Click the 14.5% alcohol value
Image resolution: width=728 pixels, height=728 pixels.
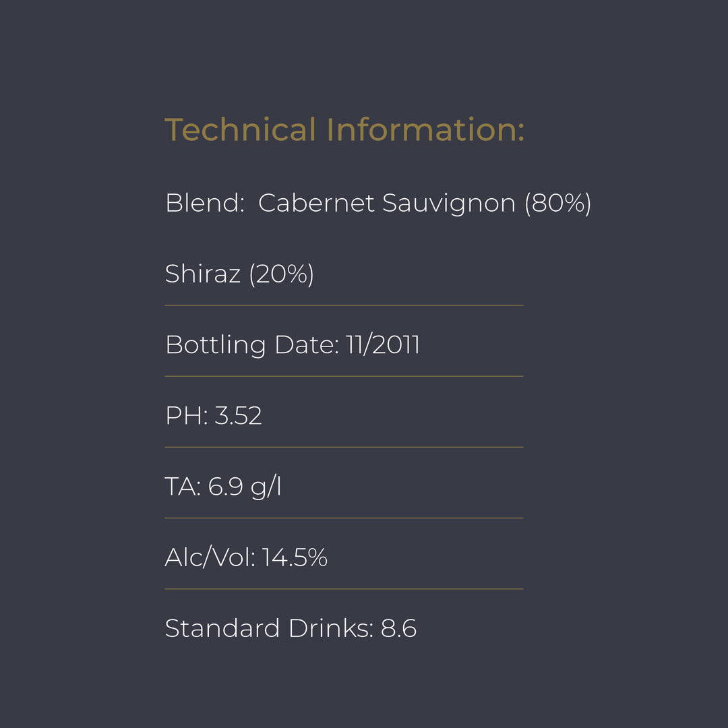coord(295,557)
